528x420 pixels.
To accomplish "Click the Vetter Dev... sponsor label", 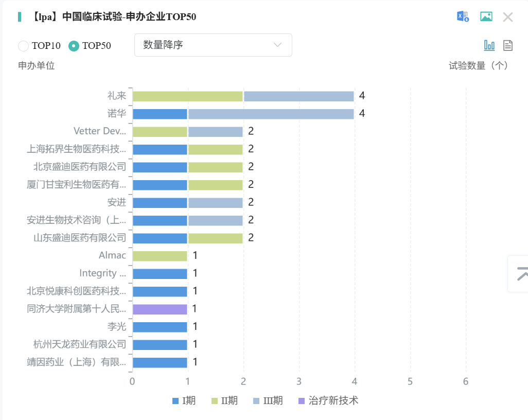I will point(99,131).
